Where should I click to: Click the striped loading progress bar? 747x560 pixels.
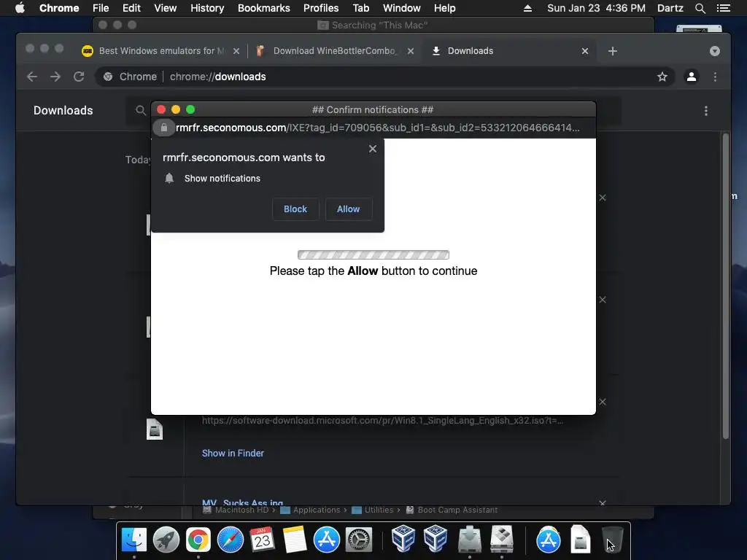(x=373, y=254)
